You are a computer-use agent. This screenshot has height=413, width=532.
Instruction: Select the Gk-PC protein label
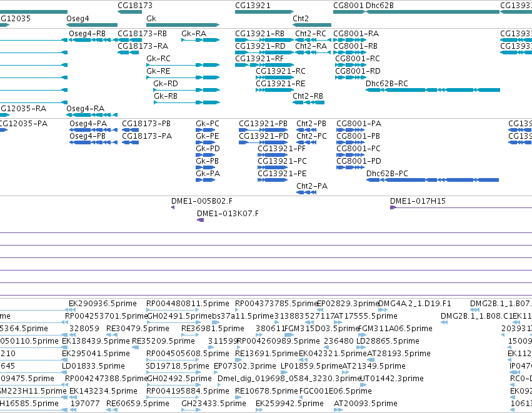tap(208, 124)
